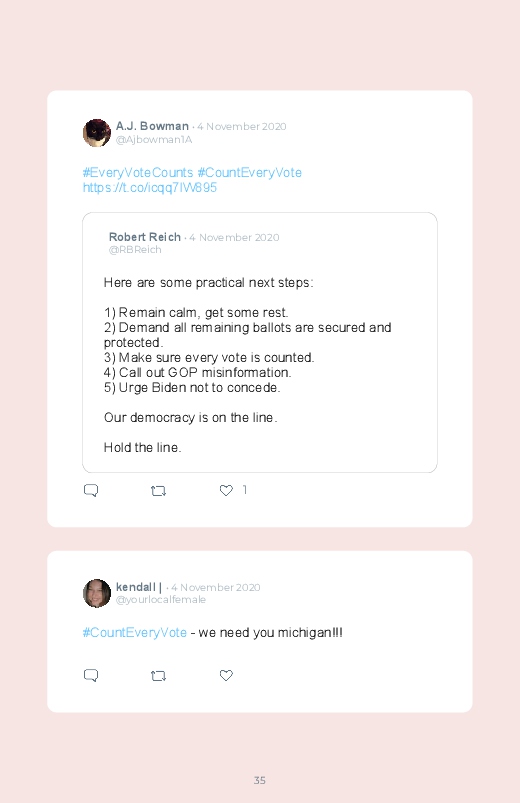Open the #CountEveryVote hashtag in Bowman's tweet
This screenshot has width=520, height=803.
(249, 173)
